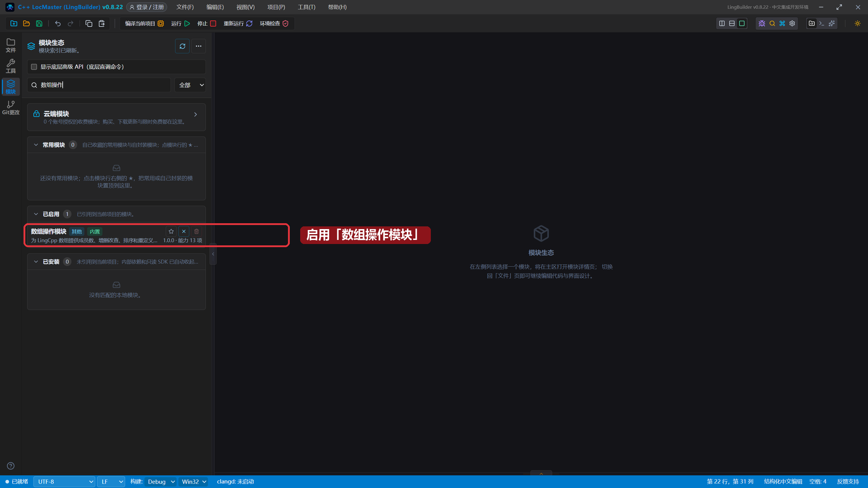Click the undo arrow in toolbar
This screenshot has width=868, height=488.
[58, 23]
